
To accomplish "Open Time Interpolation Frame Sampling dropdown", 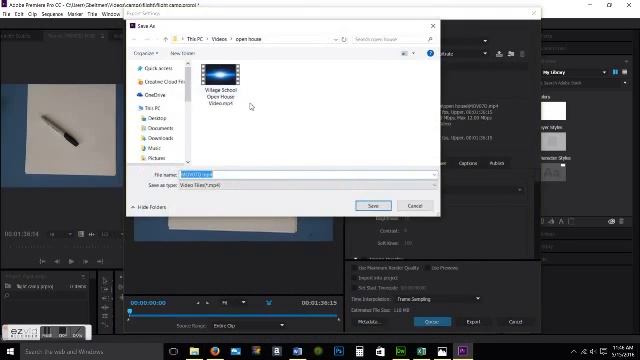I will 439,299.
